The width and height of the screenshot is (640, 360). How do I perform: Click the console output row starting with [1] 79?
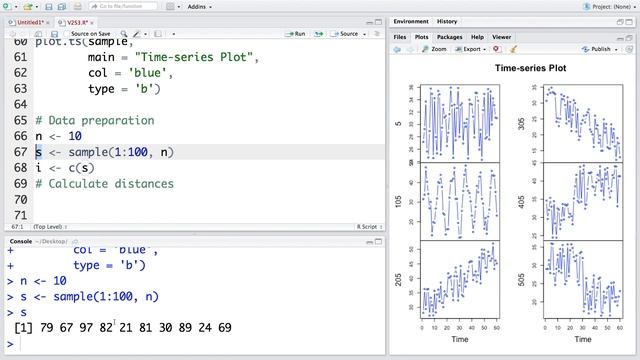click(123, 327)
